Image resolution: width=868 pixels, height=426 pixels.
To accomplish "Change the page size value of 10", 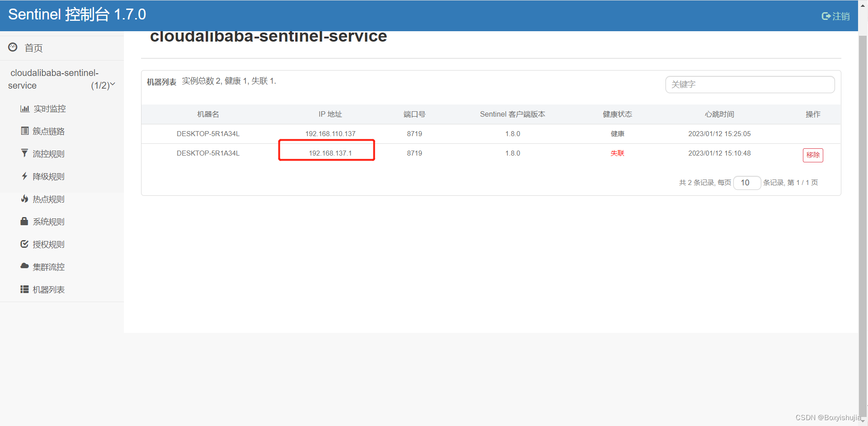I will point(746,183).
